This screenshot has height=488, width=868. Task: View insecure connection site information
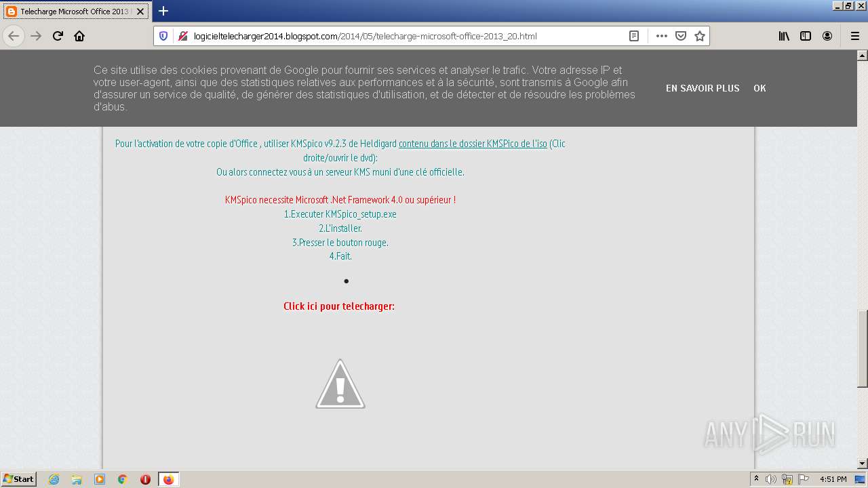click(x=182, y=36)
